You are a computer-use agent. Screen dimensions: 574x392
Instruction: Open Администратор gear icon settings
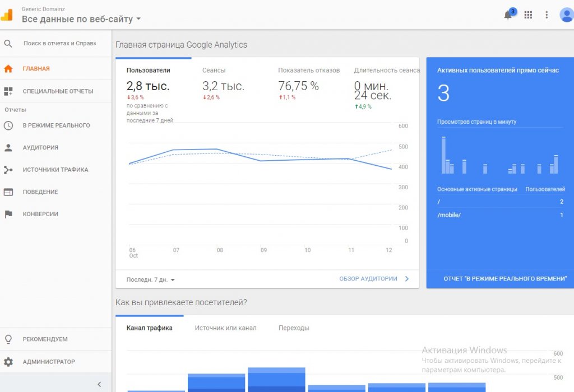(x=8, y=362)
